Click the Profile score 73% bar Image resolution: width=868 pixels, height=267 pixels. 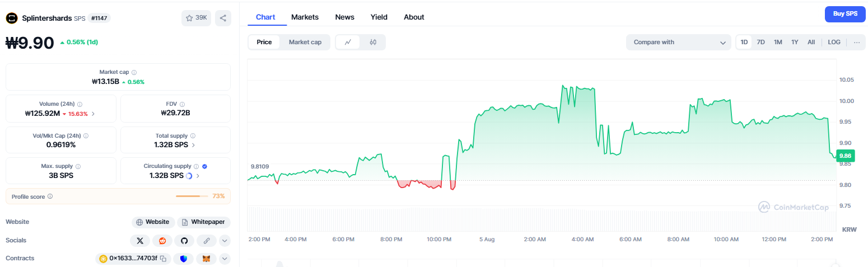pos(192,196)
